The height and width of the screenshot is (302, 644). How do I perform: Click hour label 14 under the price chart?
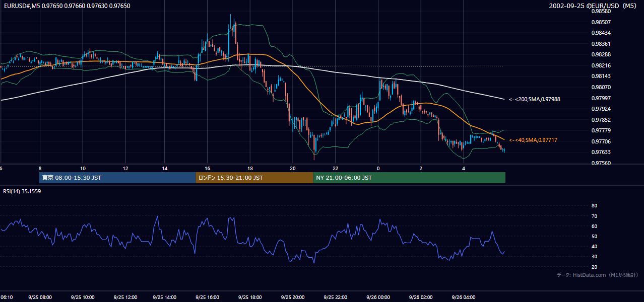[164, 168]
